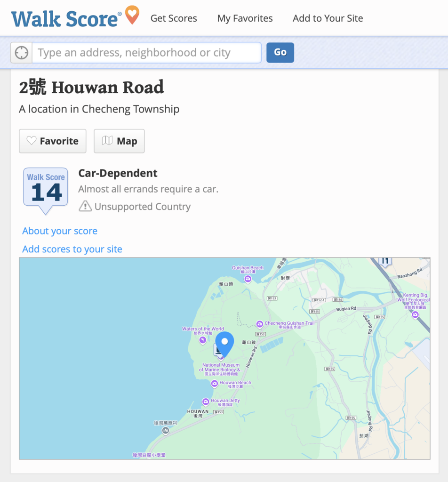Image resolution: width=448 pixels, height=482 pixels.
Task: Open Guishan Beach map marker
Action: 248,279
